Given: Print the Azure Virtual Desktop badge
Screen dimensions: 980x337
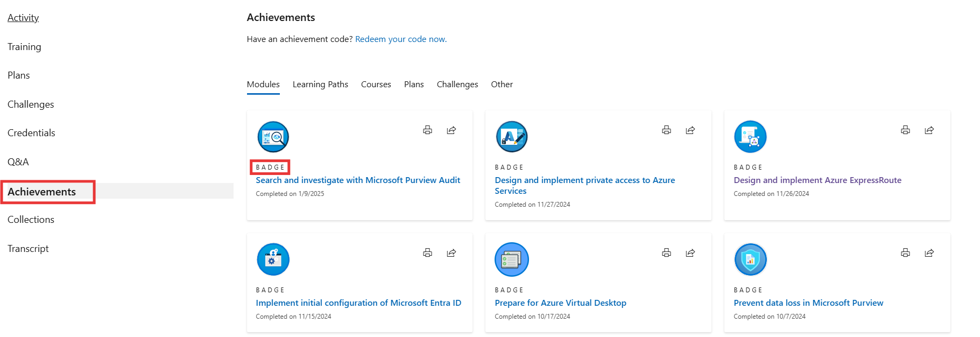Looking at the screenshot, I should [666, 252].
